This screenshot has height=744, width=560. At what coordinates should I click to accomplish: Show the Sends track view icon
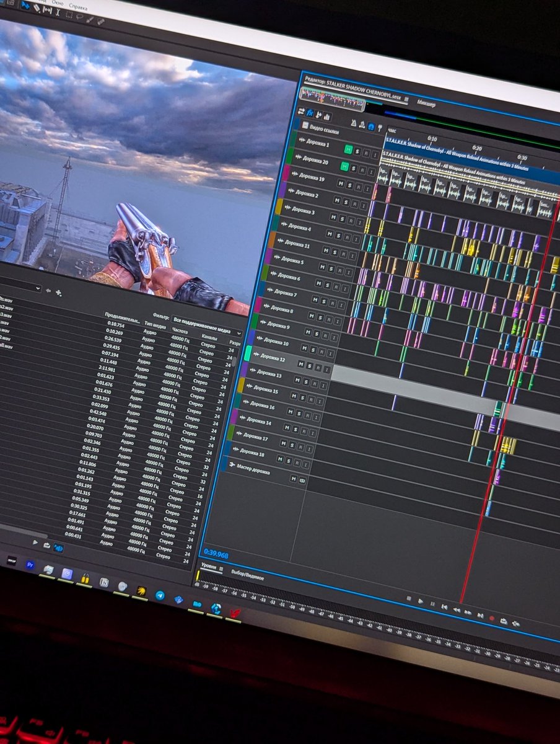[x=318, y=115]
